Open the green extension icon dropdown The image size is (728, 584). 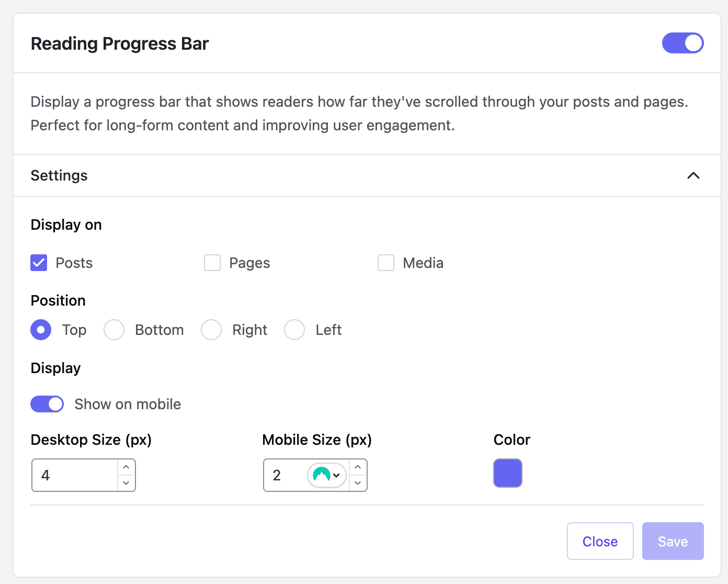click(327, 475)
